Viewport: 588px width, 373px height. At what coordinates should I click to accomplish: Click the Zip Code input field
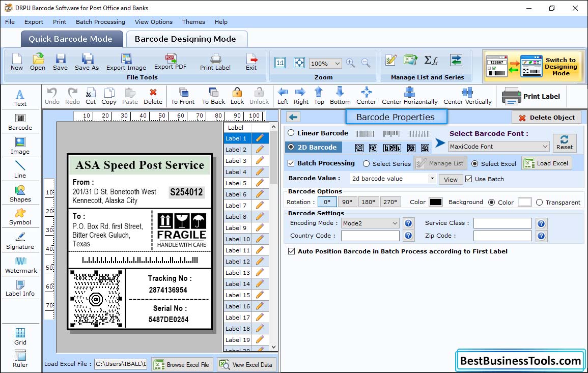click(x=502, y=236)
